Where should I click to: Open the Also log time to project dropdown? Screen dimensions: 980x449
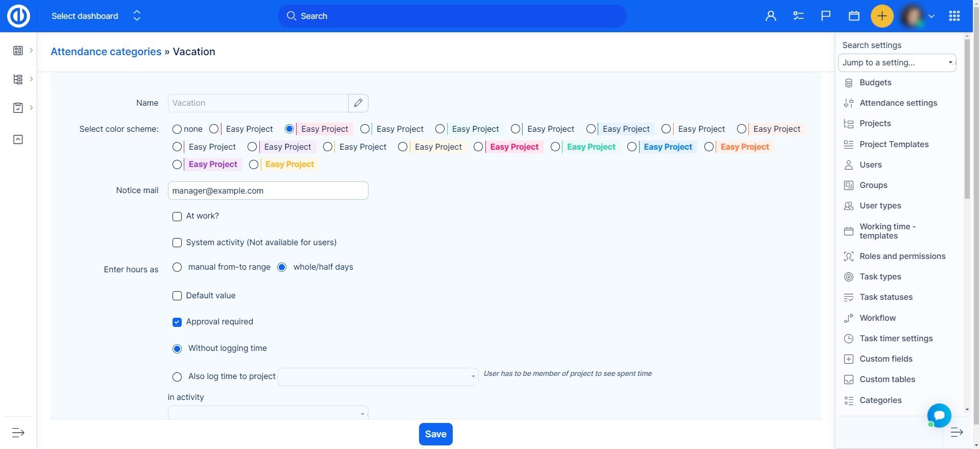378,377
